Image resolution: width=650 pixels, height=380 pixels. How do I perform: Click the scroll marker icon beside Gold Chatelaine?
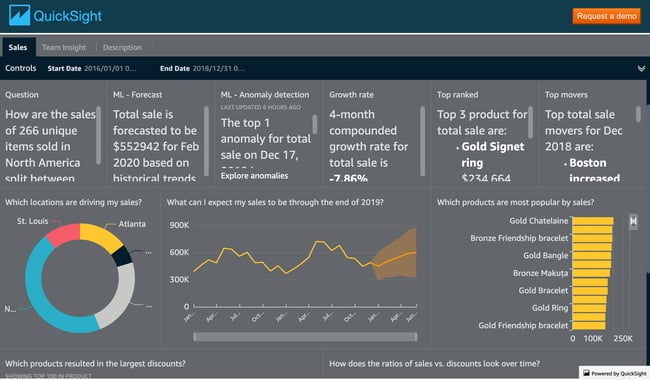633,221
